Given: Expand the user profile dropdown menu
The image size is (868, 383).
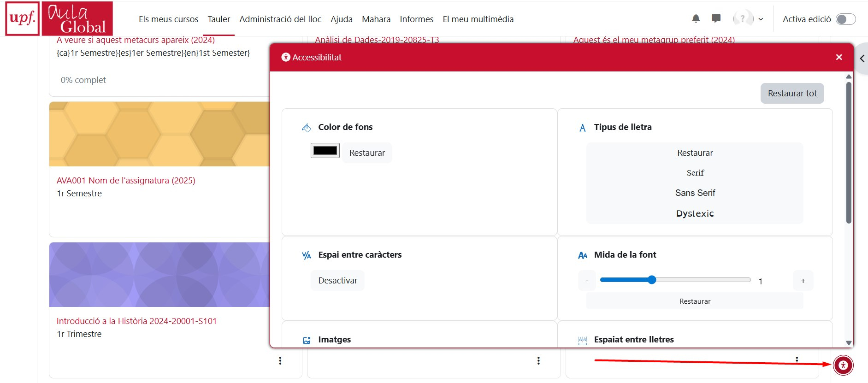Looking at the screenshot, I should [749, 19].
